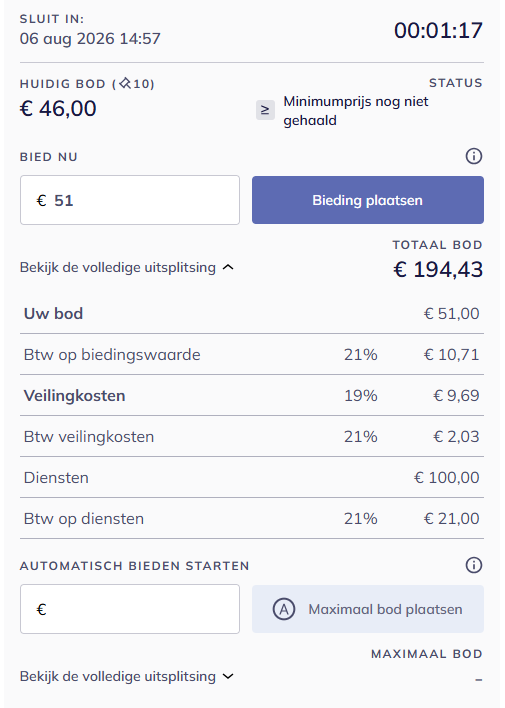505x708 pixels.
Task: Click upper 'Bekijk de volledige uitsplitsing' text
Action: pos(118,267)
